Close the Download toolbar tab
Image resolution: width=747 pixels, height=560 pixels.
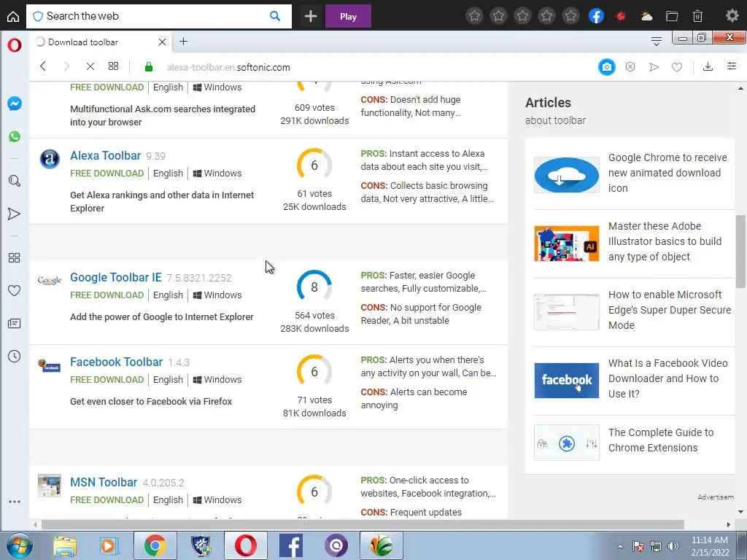point(162,42)
